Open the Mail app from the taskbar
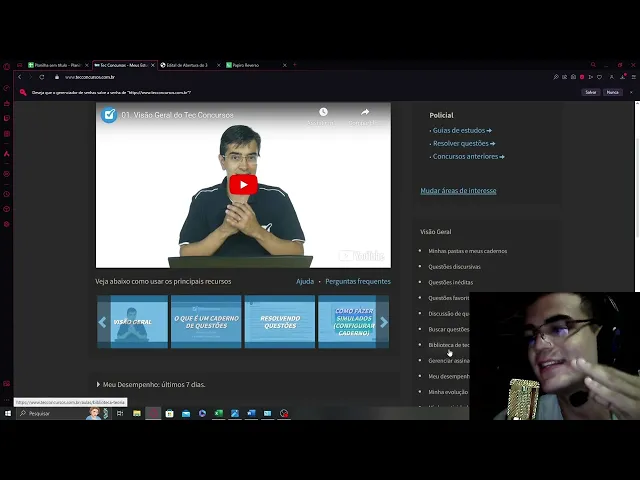The width and height of the screenshot is (640, 480). [x=186, y=413]
